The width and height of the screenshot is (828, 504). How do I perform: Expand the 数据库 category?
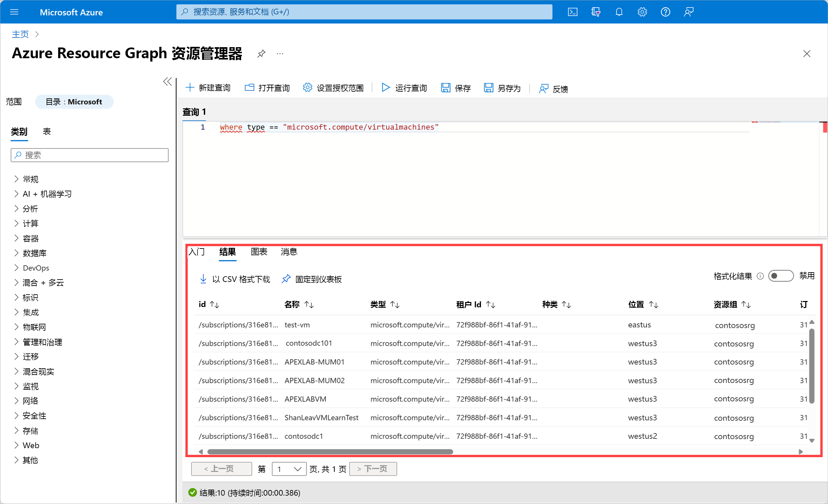point(16,253)
